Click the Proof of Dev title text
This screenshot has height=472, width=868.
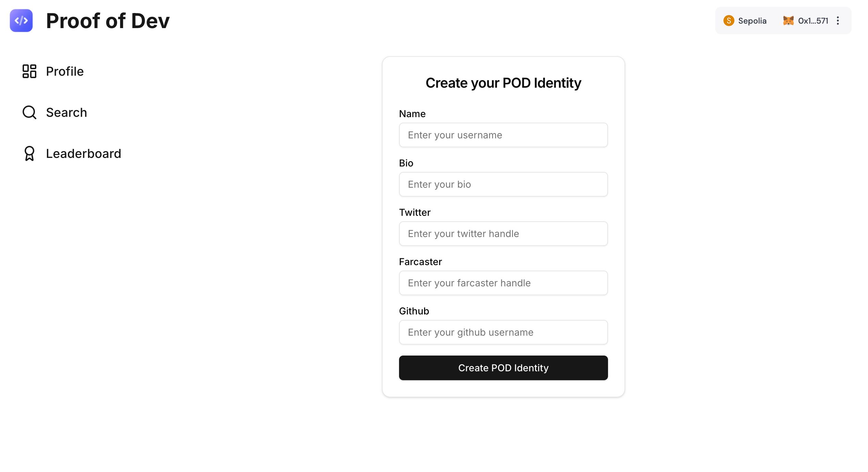click(108, 20)
